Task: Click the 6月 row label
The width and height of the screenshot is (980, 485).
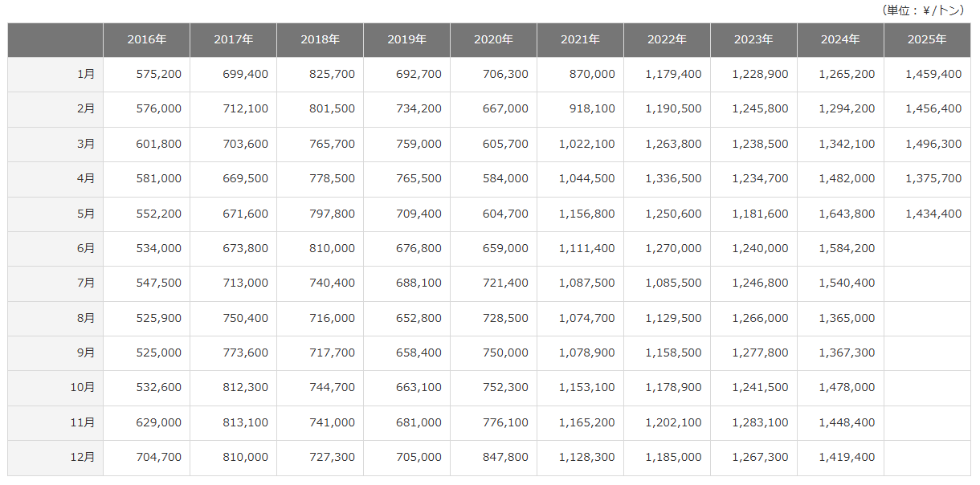Action: pos(85,248)
